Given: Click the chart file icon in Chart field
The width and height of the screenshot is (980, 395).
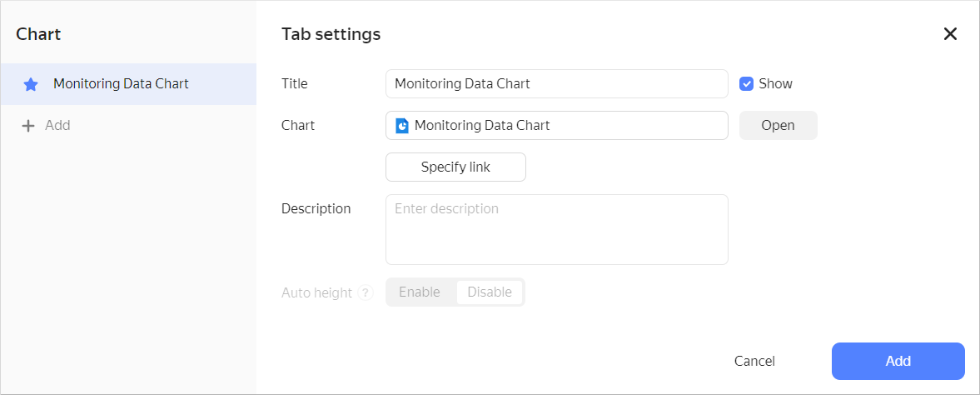Looking at the screenshot, I should pyautogui.click(x=402, y=126).
